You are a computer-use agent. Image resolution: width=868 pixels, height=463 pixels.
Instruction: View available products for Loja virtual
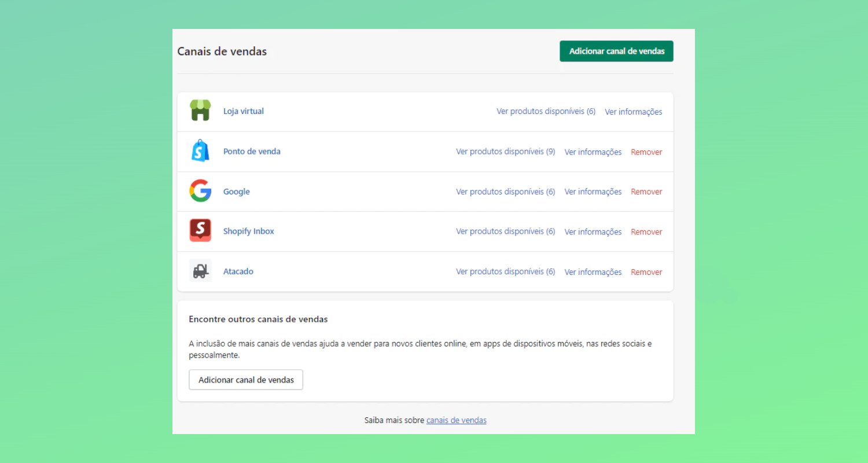tap(546, 111)
